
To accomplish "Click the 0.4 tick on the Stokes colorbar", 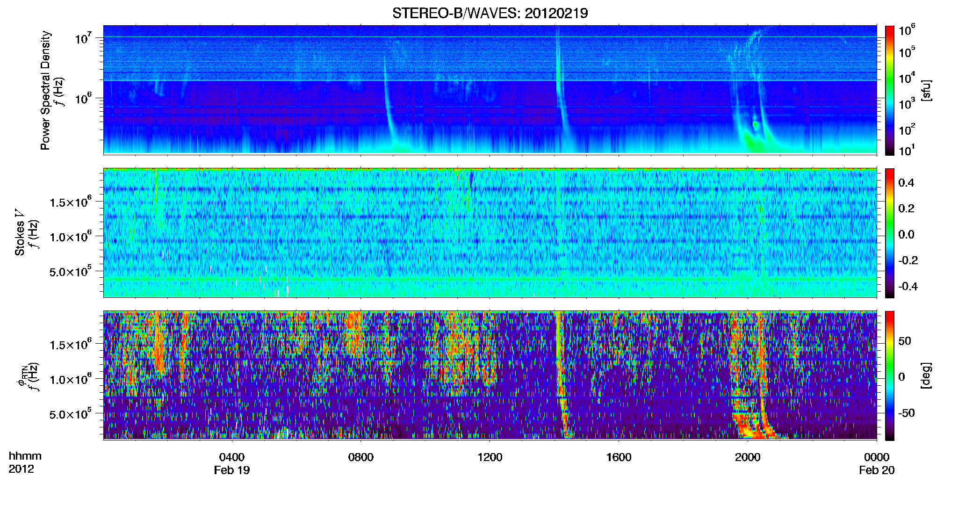I will (x=906, y=183).
